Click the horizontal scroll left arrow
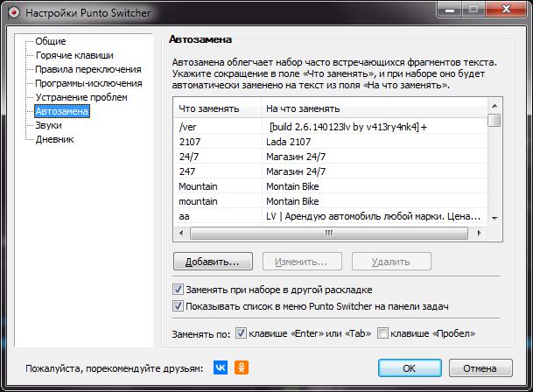533x392 pixels. (x=181, y=234)
